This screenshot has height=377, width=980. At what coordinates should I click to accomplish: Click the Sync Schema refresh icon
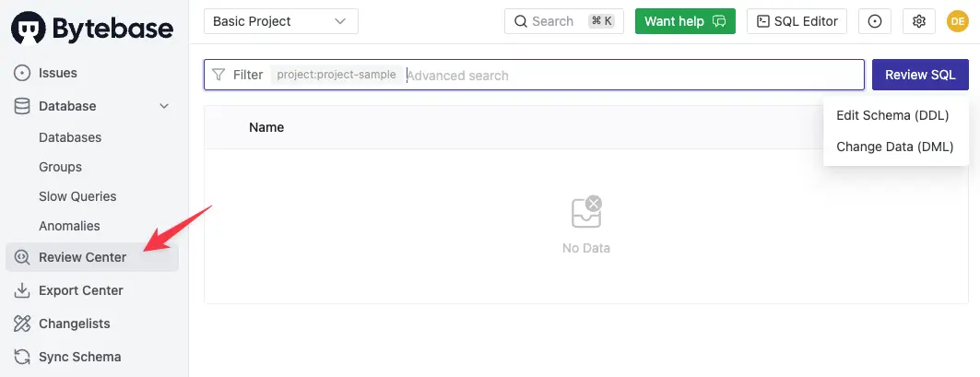(22, 357)
